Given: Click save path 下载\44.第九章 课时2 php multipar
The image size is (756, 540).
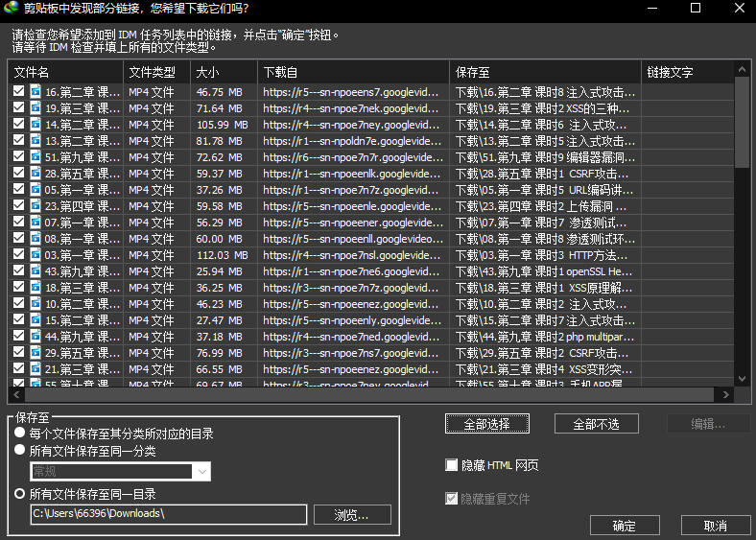Looking at the screenshot, I should (545, 337).
